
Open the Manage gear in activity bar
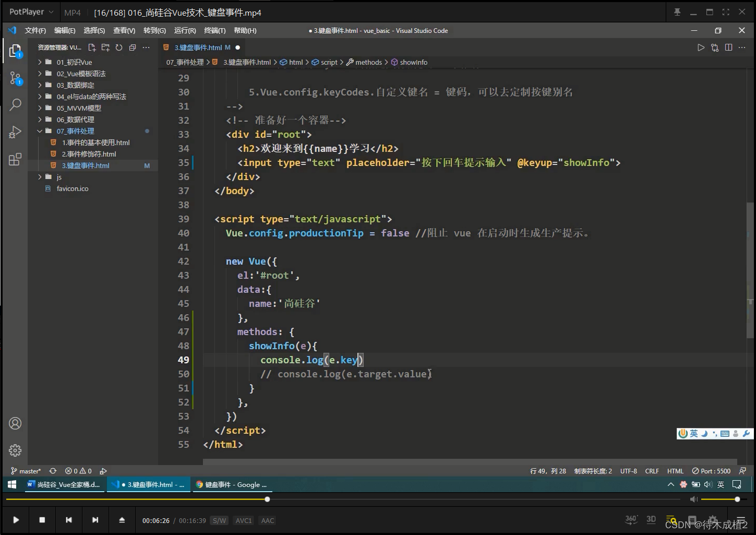click(x=15, y=450)
